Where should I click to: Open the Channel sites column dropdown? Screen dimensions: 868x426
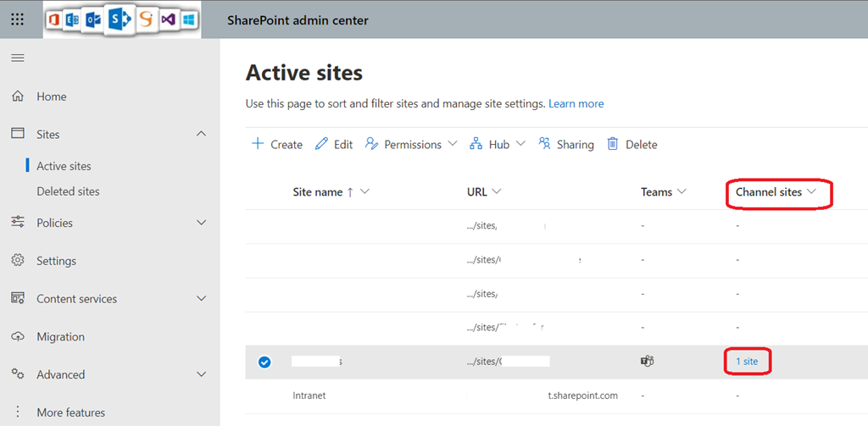tap(811, 192)
